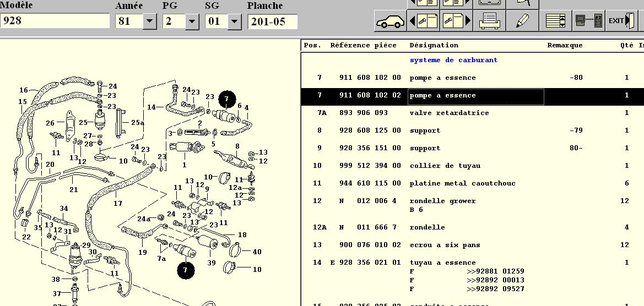Click the list scroll view icon

click(555, 20)
